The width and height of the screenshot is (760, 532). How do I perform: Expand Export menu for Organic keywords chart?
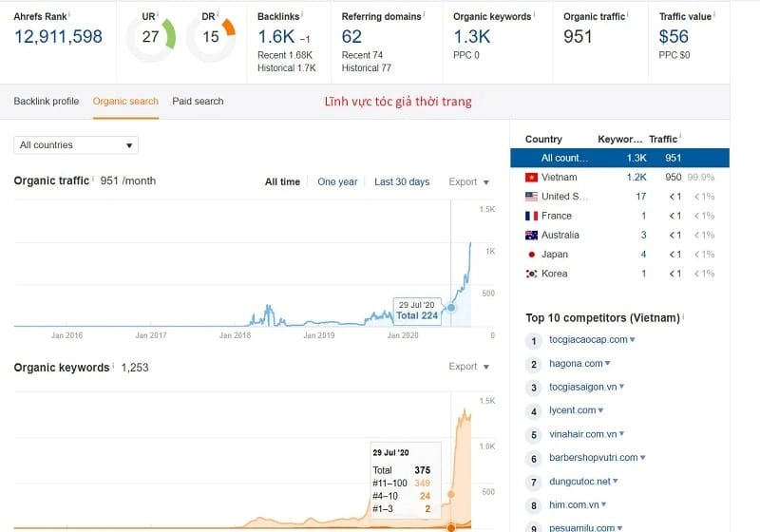(x=468, y=367)
